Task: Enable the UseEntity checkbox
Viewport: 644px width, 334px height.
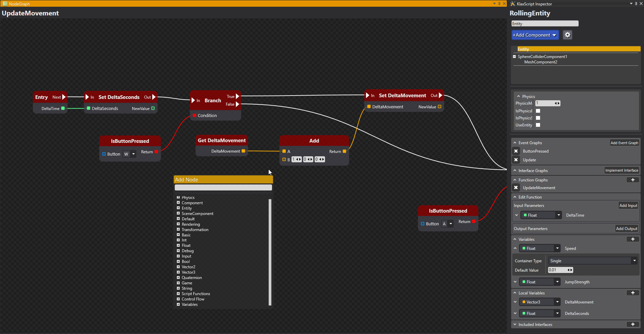Action: point(538,125)
